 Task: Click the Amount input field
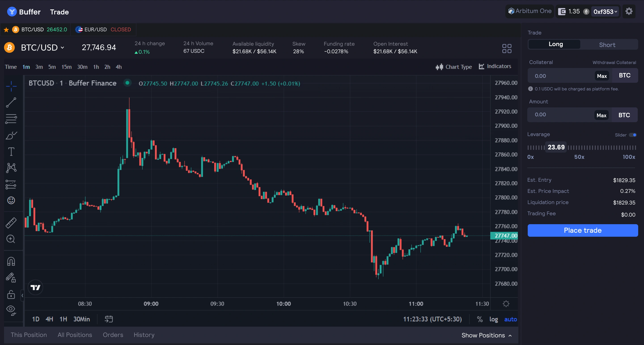point(563,115)
